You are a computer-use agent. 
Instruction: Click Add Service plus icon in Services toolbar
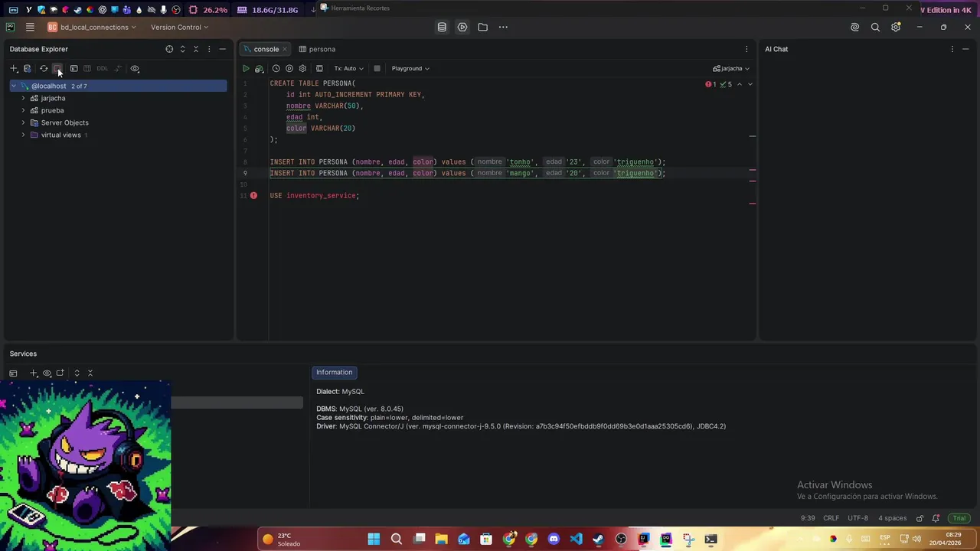coord(33,373)
